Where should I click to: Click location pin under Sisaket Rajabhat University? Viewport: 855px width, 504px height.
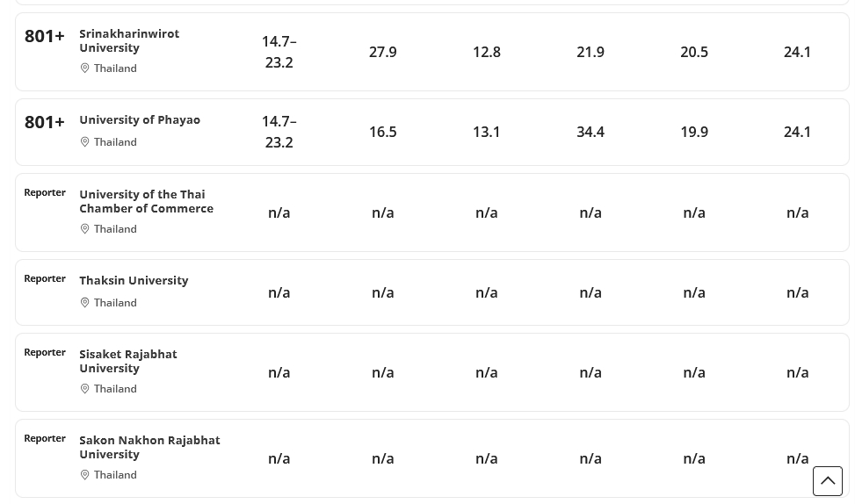click(x=85, y=389)
